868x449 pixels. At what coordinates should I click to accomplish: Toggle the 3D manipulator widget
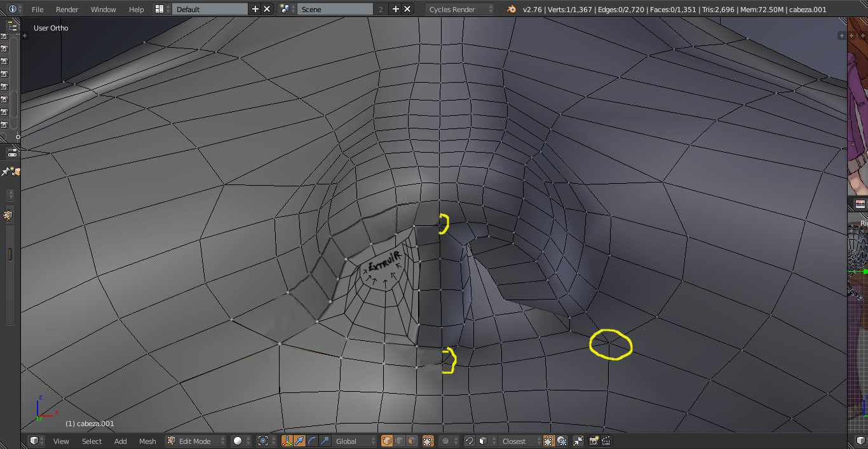(x=287, y=441)
